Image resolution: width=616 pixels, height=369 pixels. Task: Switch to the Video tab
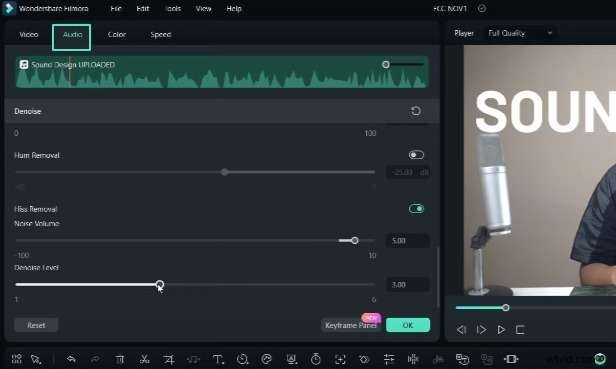[x=29, y=35]
